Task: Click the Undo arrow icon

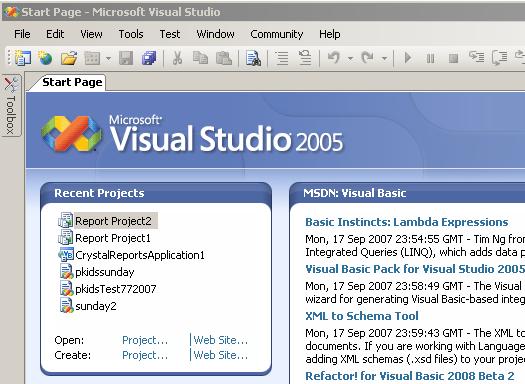Action: 334,58
